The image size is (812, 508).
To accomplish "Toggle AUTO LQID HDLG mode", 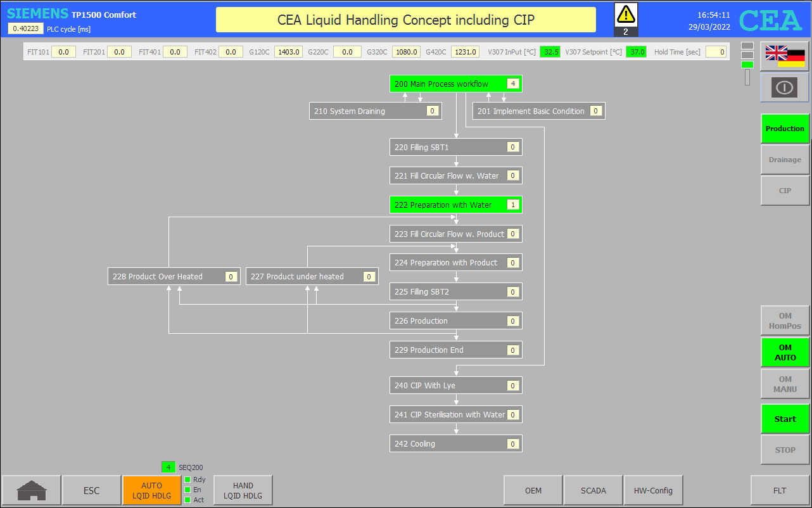I will (151, 490).
